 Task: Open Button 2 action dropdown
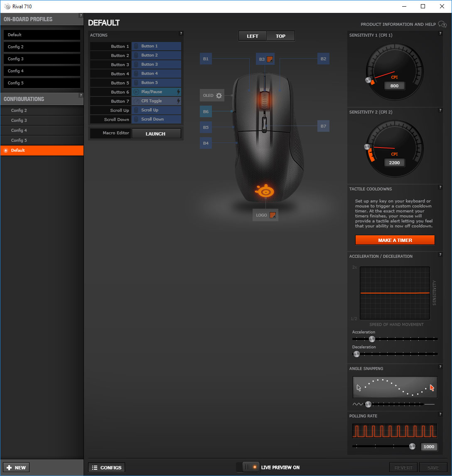tap(157, 55)
